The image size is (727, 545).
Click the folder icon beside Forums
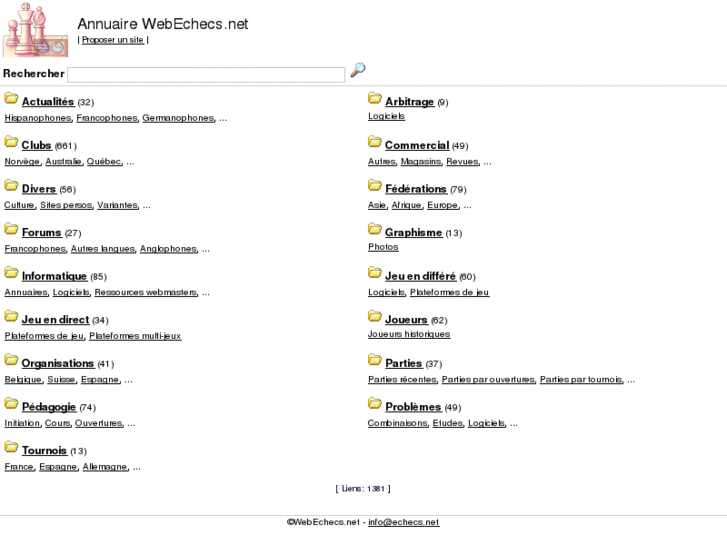(x=11, y=229)
